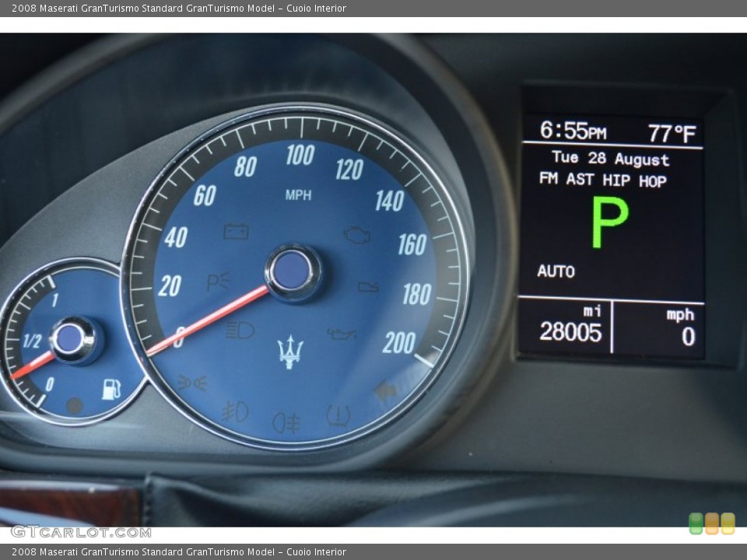The height and width of the screenshot is (560, 747).
Task: Click the 1 full mark on fuel gauge
Action: (x=54, y=300)
